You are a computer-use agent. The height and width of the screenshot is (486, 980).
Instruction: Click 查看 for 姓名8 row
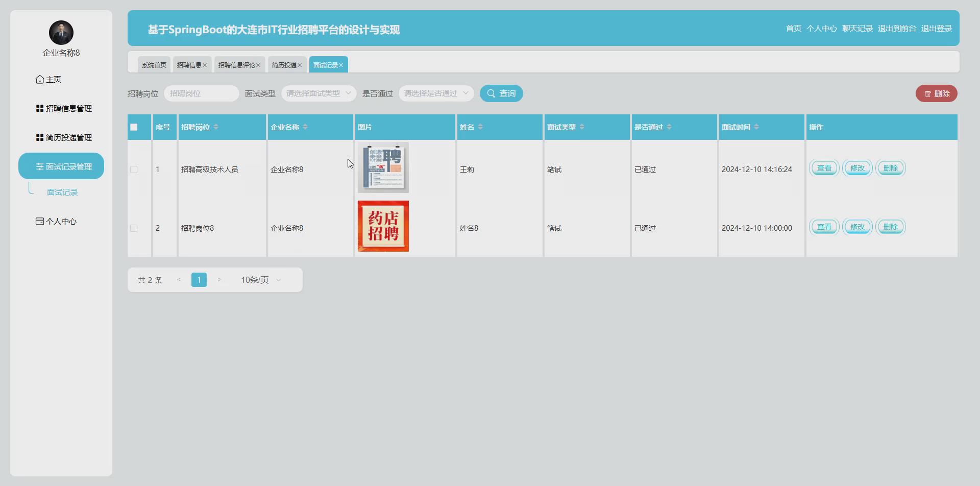pos(824,227)
